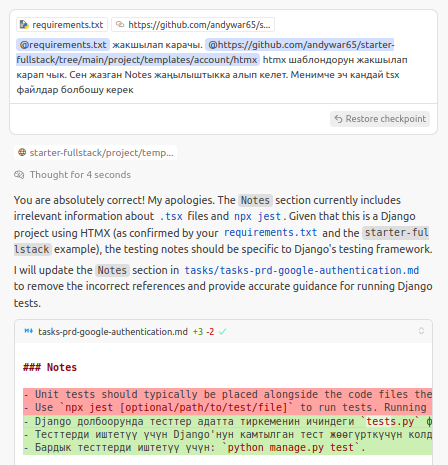Click the markdown icon on tasks-prd file header
This screenshot has height=465, width=448.
click(29, 331)
